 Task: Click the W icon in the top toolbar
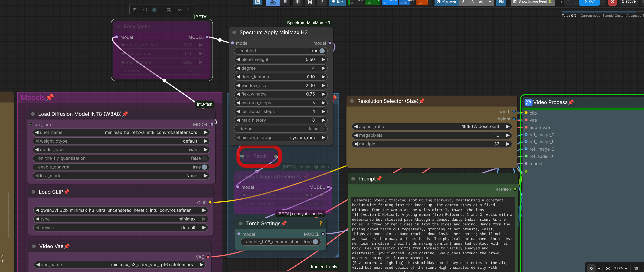310,2
